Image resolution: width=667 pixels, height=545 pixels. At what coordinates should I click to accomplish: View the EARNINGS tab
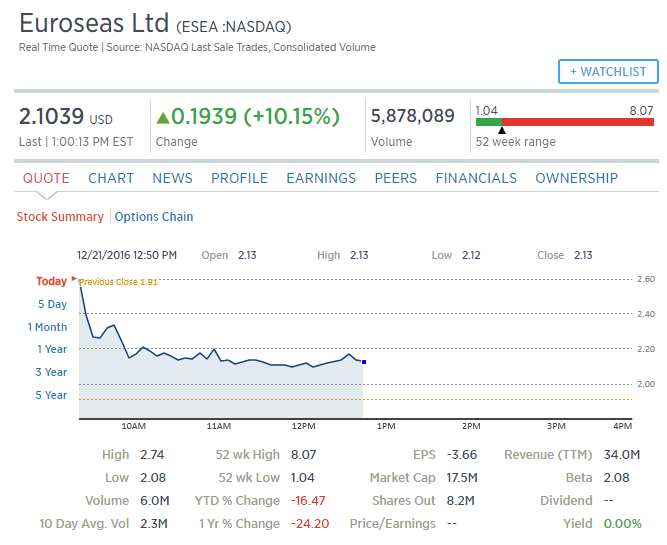tap(321, 178)
